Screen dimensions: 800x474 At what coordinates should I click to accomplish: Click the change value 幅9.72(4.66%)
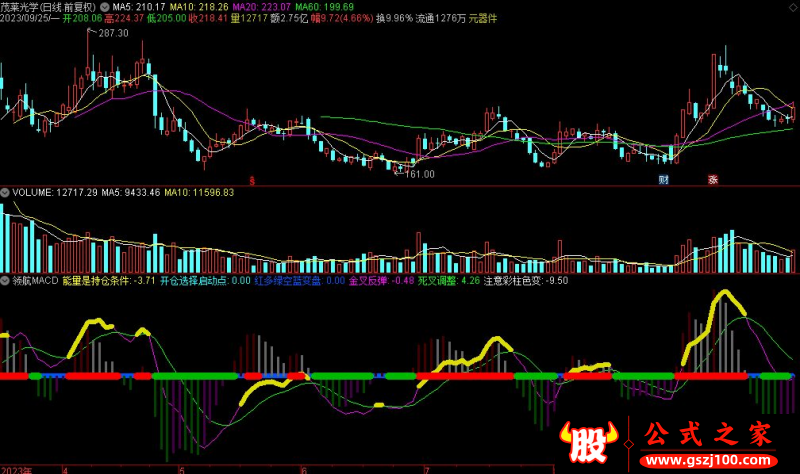point(342,19)
